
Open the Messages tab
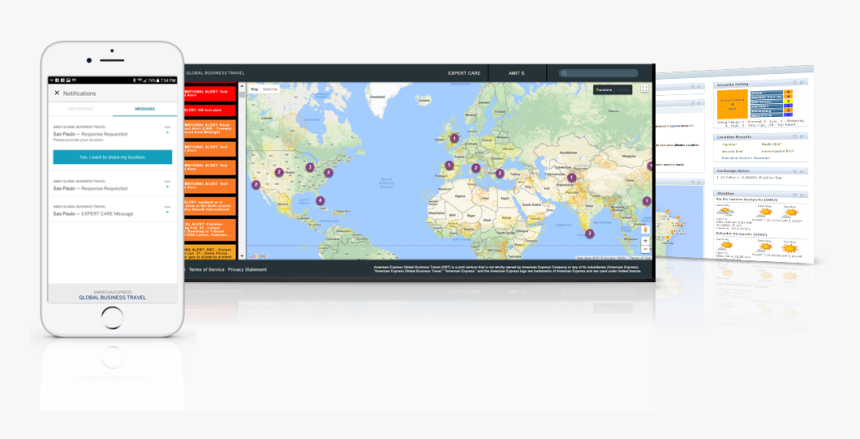[x=144, y=108]
